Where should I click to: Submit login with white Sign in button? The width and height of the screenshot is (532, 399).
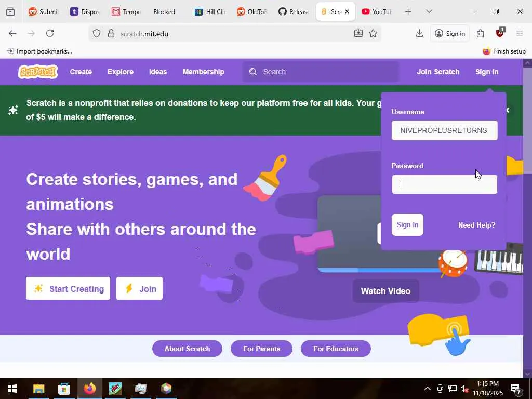coord(407,224)
